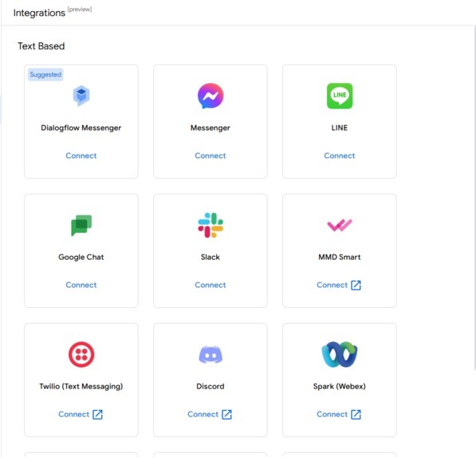Click the 'Slack' card title
The height and width of the screenshot is (457, 476).
tap(210, 257)
